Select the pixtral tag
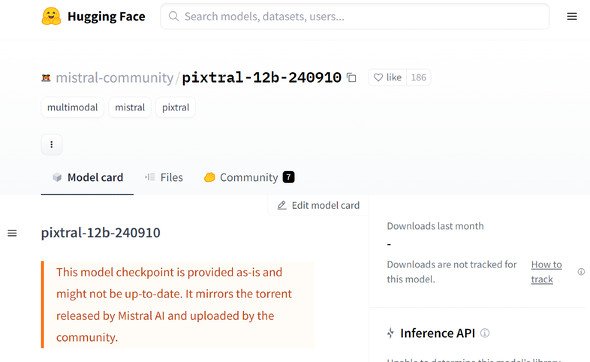Screen dimensions: 590x362 [x=176, y=107]
